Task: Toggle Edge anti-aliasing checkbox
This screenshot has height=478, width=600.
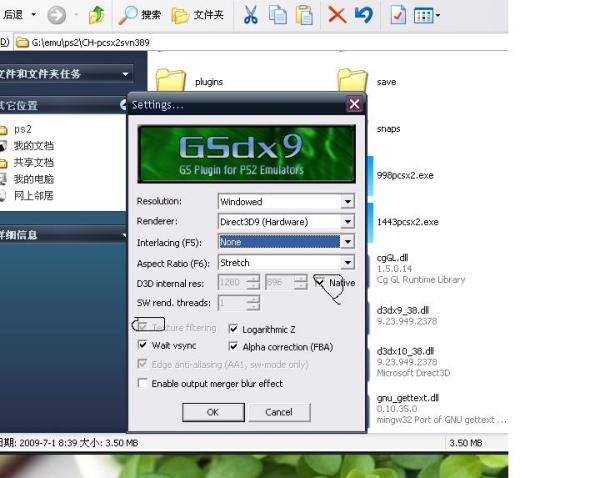Action: [x=142, y=364]
